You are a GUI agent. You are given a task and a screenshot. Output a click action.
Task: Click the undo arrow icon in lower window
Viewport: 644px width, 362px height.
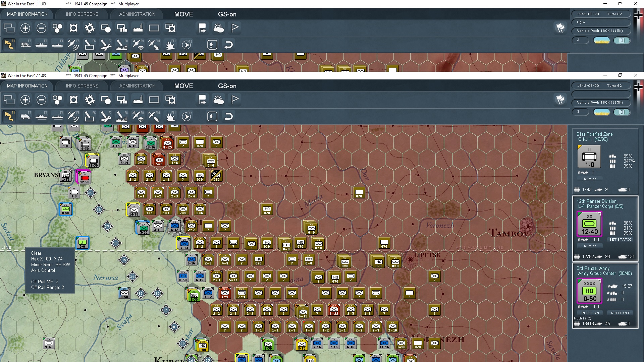pyautogui.click(x=228, y=117)
